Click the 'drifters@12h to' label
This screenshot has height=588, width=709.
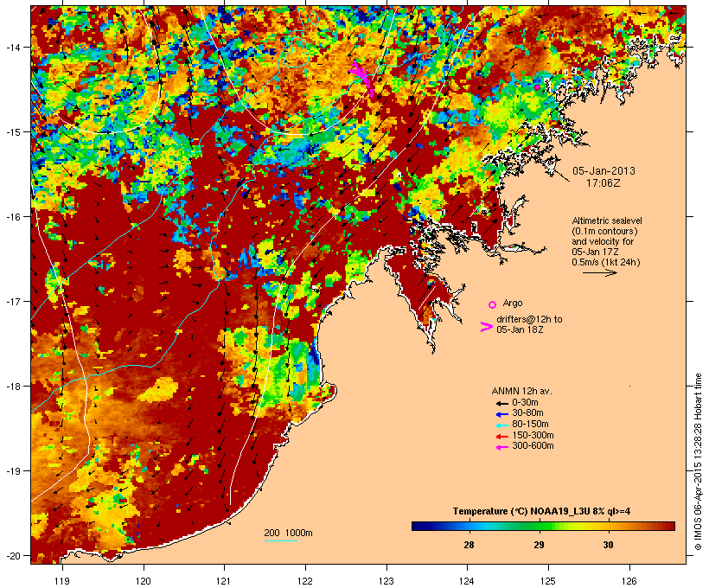(x=529, y=319)
